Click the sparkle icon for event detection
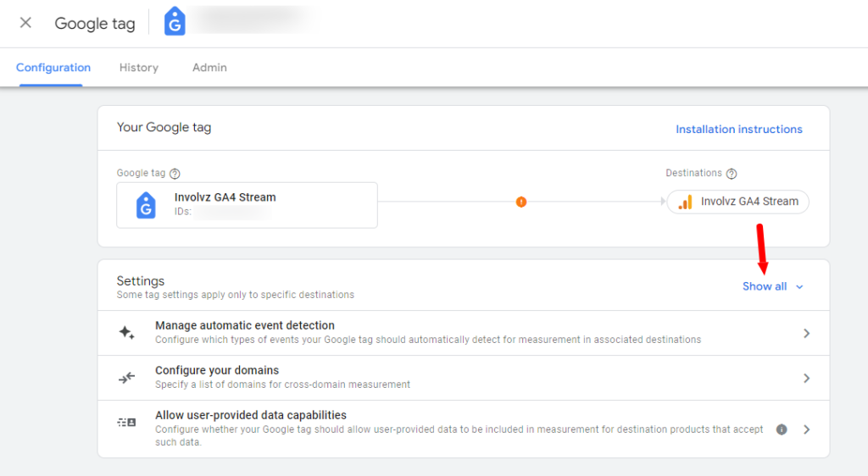Screen dimensions: 868x476 (x=127, y=332)
